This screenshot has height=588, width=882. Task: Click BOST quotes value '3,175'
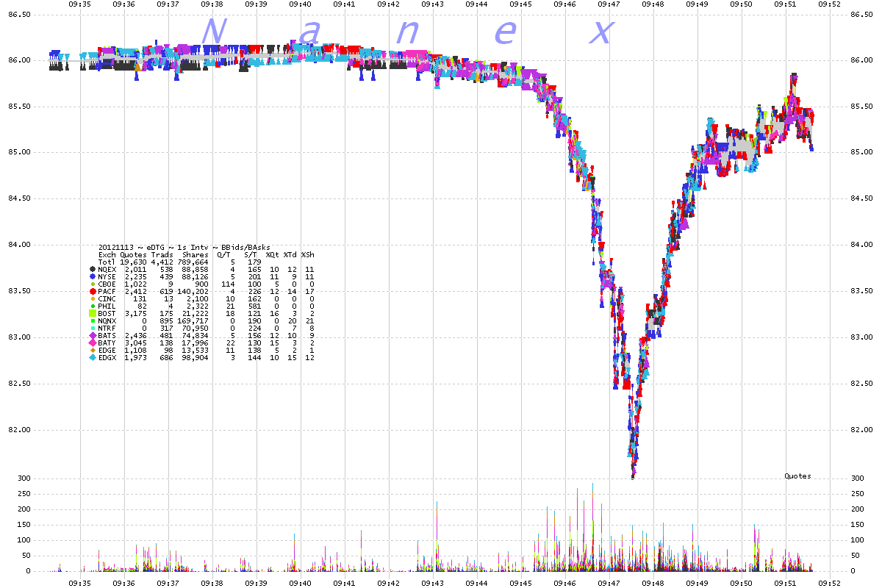(136, 313)
